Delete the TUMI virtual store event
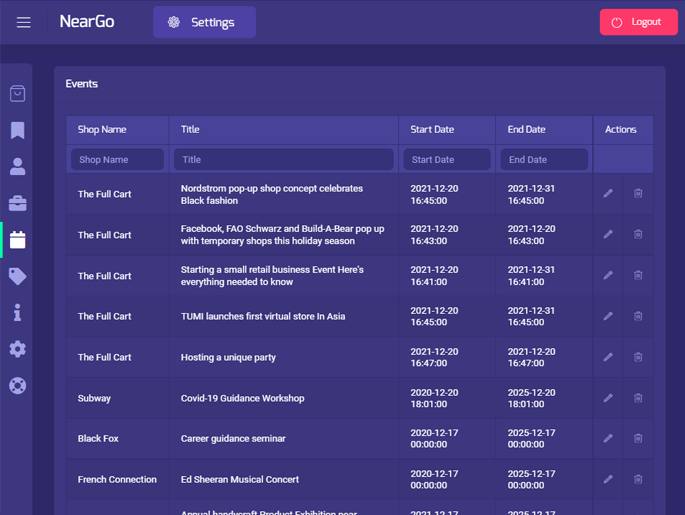This screenshot has width=685, height=515. (x=638, y=316)
